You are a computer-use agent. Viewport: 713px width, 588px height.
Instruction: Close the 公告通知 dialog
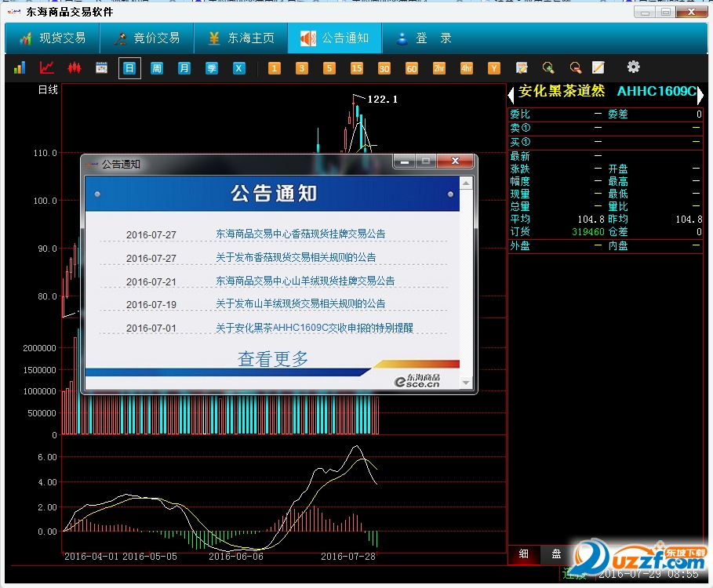coord(455,161)
